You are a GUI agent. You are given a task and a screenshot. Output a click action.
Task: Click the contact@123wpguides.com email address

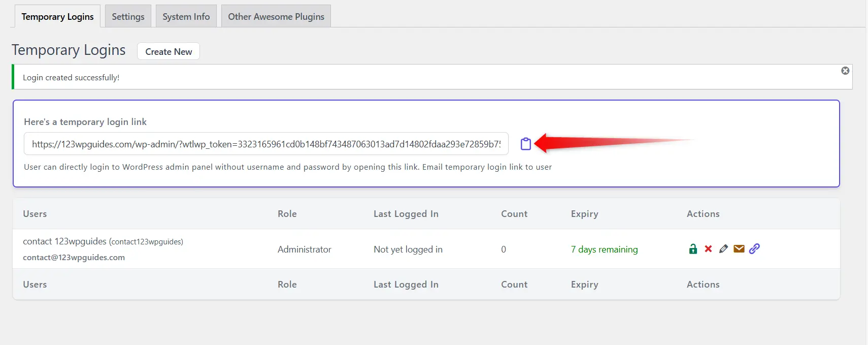pos(74,258)
